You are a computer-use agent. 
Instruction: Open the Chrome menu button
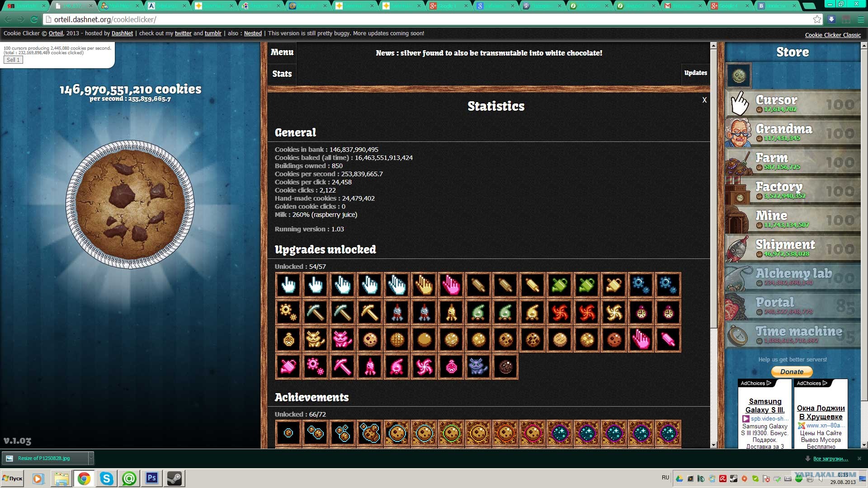point(861,19)
